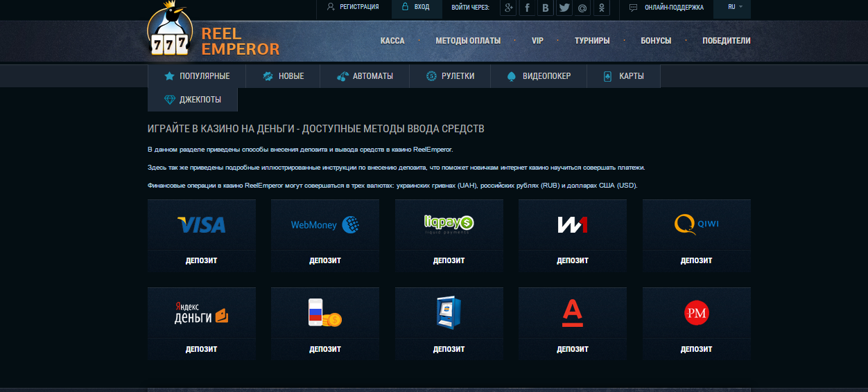Go to the Турниры menu item
This screenshot has height=392, width=868.
[592, 41]
